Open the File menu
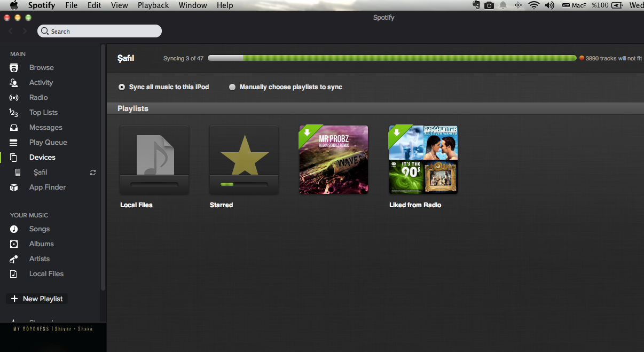644x352 pixels. point(71,5)
